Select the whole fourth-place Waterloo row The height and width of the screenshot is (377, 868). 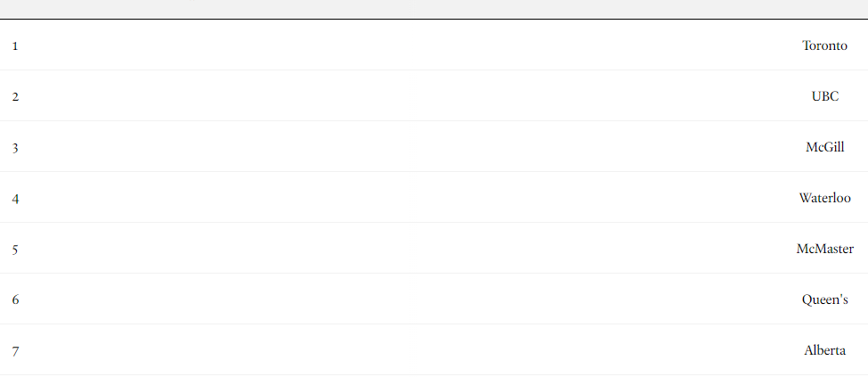434,197
